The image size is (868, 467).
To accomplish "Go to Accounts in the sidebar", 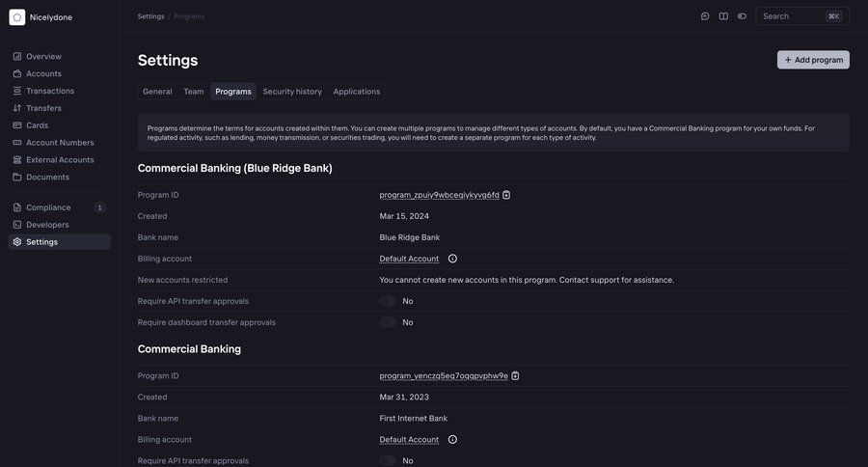I will (x=59, y=73).
